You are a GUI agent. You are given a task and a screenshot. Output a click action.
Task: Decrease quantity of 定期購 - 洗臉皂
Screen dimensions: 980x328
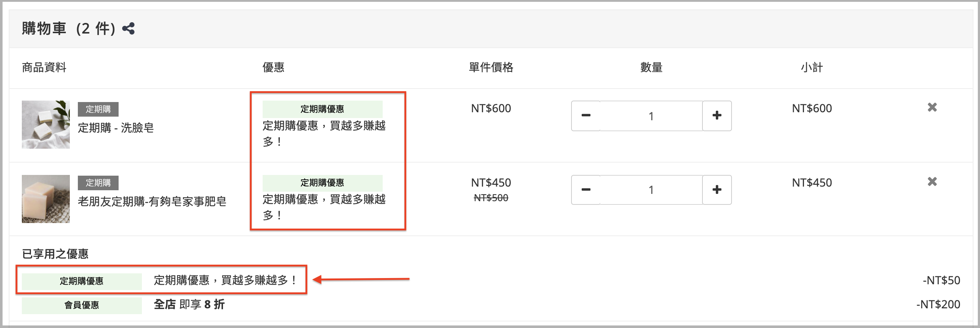point(585,116)
